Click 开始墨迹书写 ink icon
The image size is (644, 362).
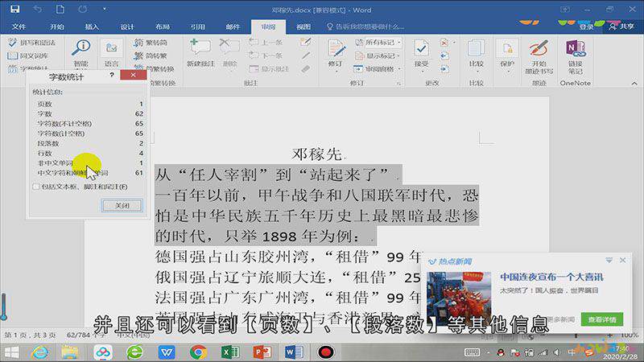pyautogui.click(x=539, y=48)
